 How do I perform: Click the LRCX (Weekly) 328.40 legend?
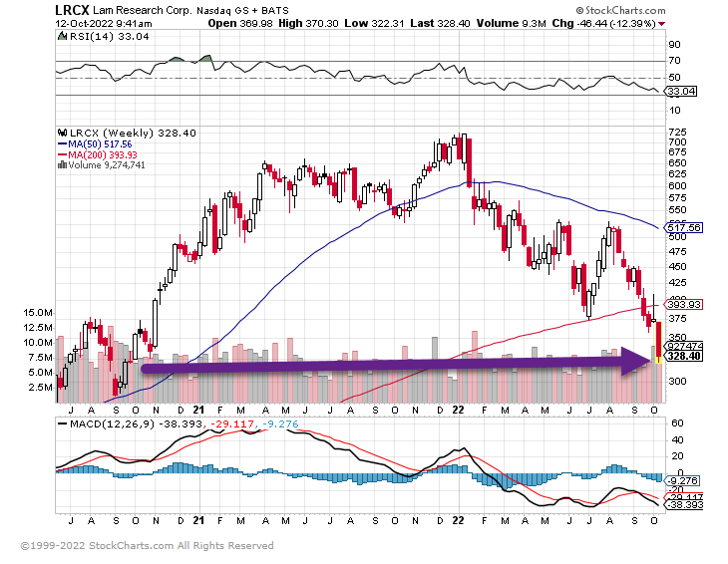(133, 134)
